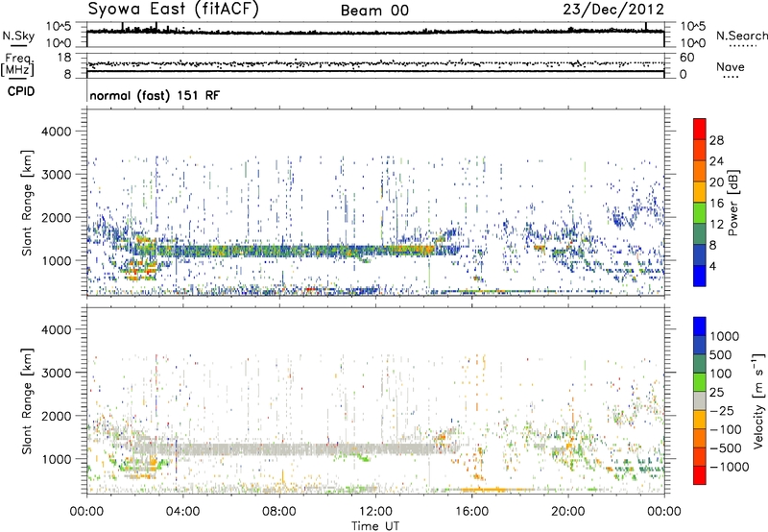Click the '12:00' time tick label
Image resolution: width=768 pixels, height=532 pixels.
[x=375, y=512]
